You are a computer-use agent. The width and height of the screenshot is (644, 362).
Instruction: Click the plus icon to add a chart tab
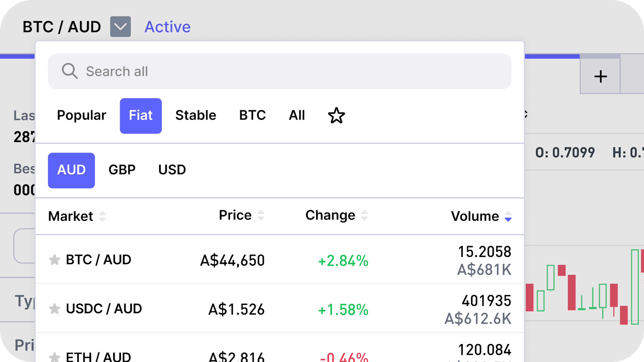click(601, 76)
